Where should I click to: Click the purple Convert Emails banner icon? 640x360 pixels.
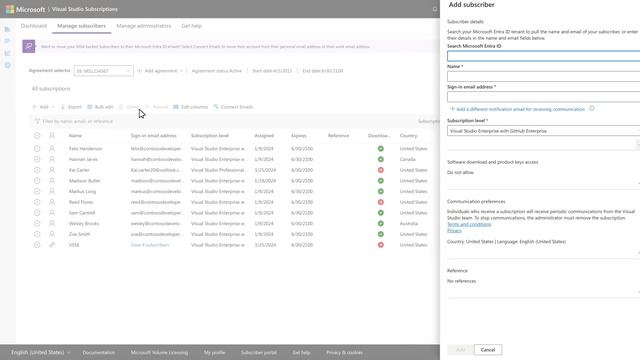coord(29,47)
